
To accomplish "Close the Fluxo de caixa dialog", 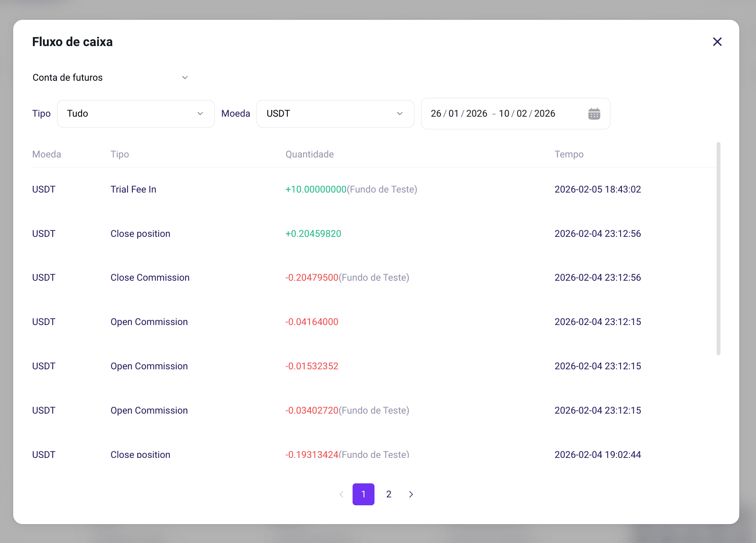I will coord(717,42).
